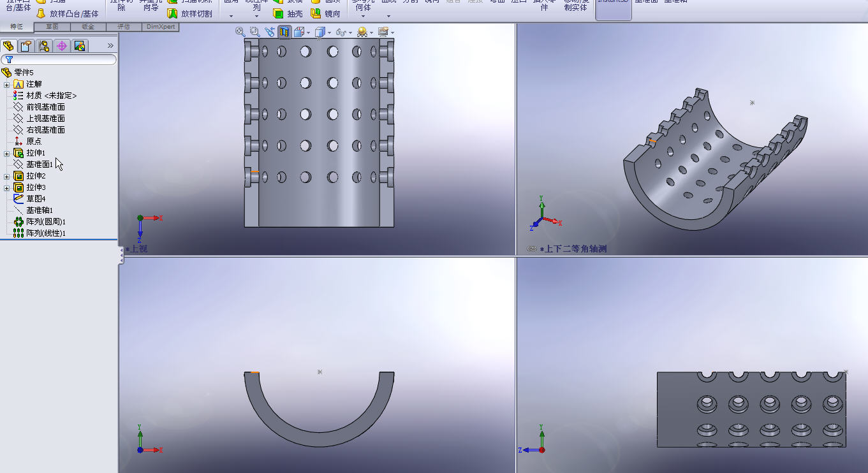This screenshot has width=868, height=473.
Task: Click the 移动/复制实体 move/copy bodies button
Action: pyautogui.click(x=575, y=5)
